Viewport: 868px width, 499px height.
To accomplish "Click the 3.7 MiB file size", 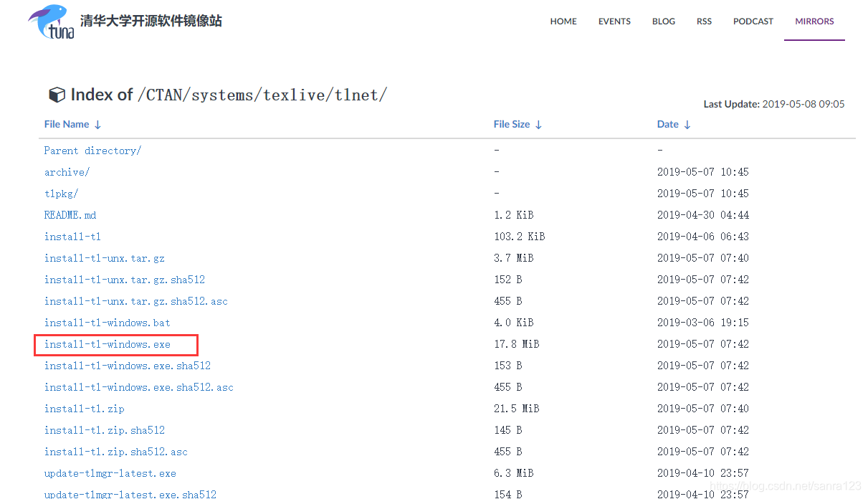I will (513, 258).
